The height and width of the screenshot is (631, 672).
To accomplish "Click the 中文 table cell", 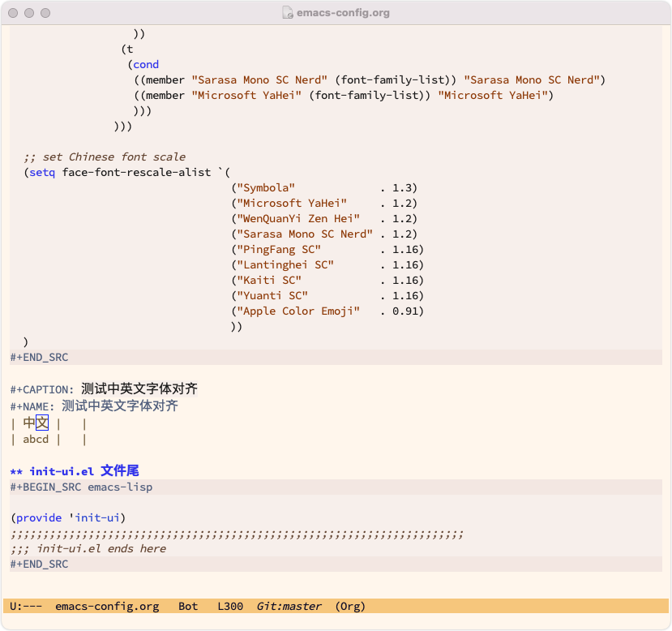I will (x=36, y=423).
